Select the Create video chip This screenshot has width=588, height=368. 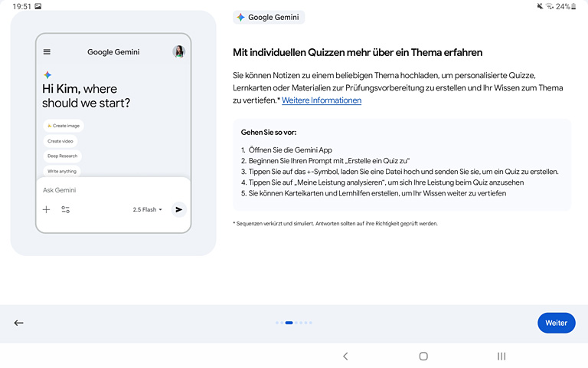(x=60, y=141)
